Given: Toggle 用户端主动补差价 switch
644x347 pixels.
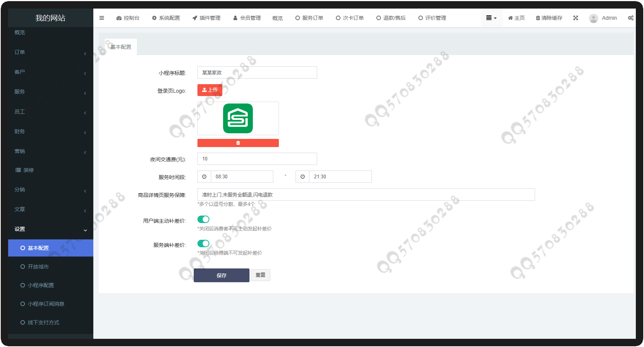Looking at the screenshot, I should click(203, 219).
